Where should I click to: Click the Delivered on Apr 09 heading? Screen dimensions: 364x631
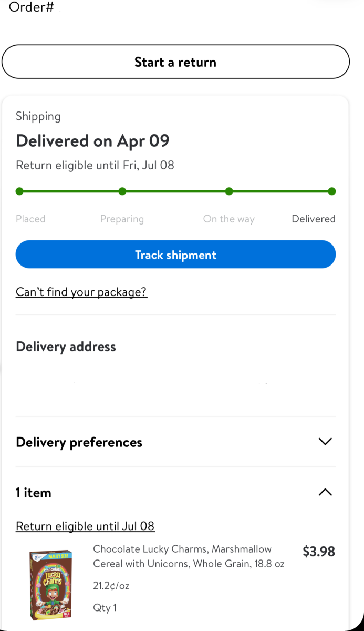92,141
